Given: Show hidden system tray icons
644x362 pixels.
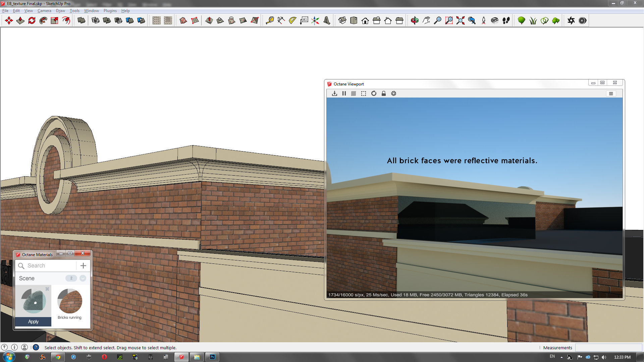Looking at the screenshot, I should pyautogui.click(x=561, y=357).
